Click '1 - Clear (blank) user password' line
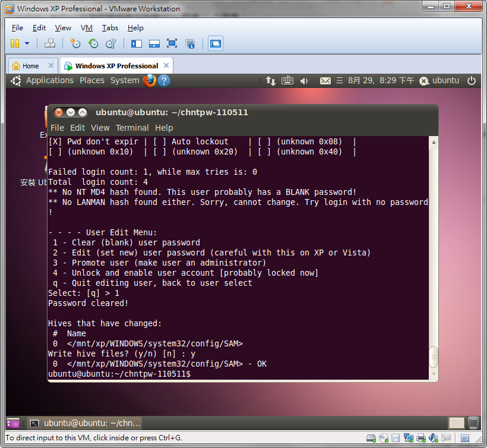Viewport: 487px width, 448px height. pyautogui.click(x=127, y=242)
